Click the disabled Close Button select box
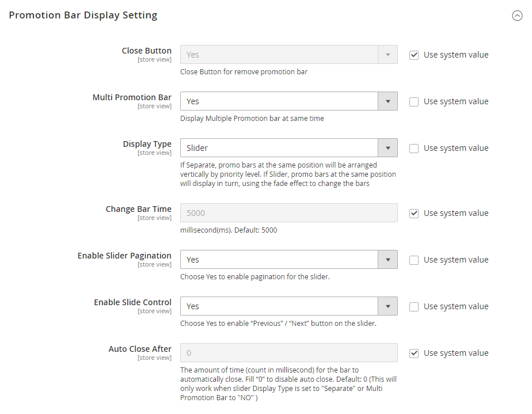The width and height of the screenshot is (532, 414). tap(279, 55)
